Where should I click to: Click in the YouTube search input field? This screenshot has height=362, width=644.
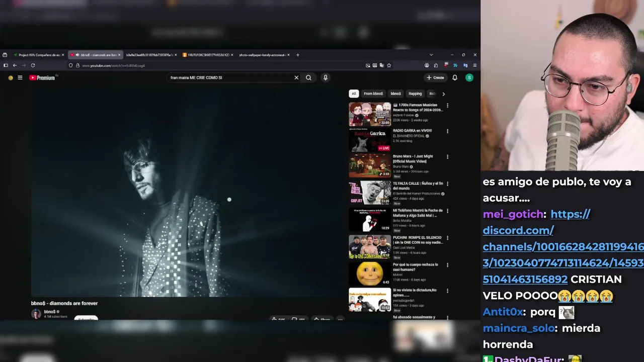point(230,77)
